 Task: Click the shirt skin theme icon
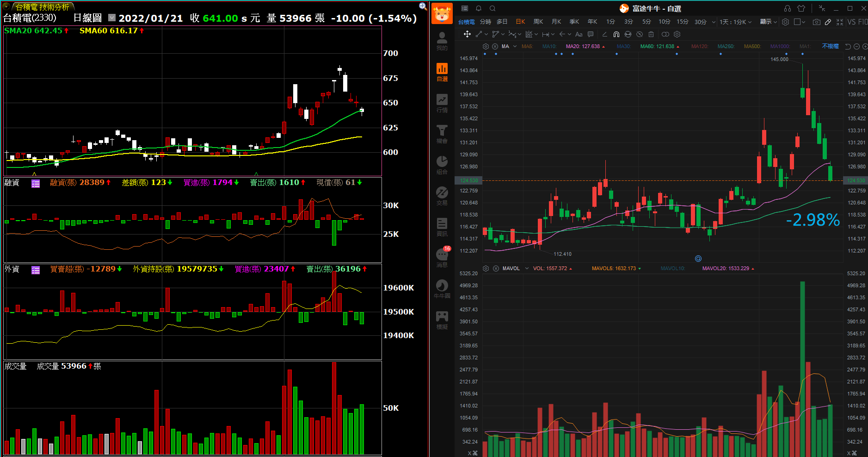(801, 8)
